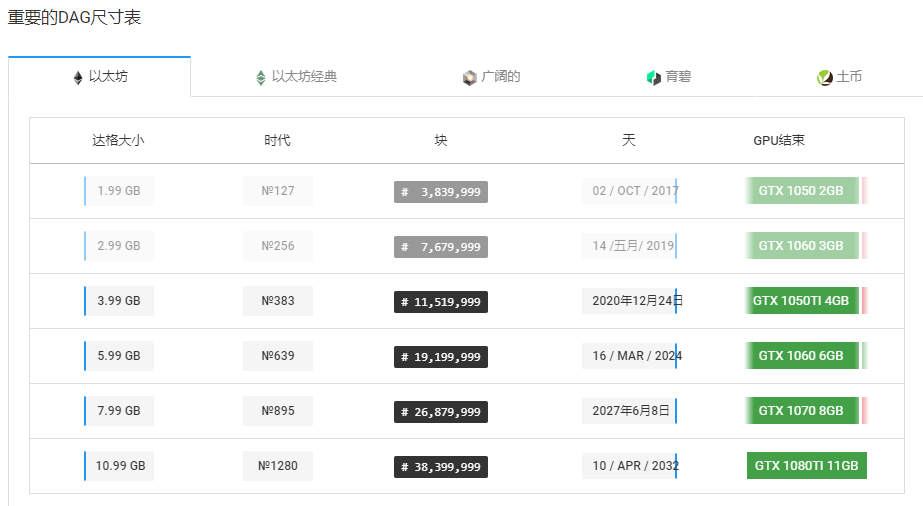The height and width of the screenshot is (506, 923).
Task: Click the 重要的DAG尺寸表 heading
Action: point(74,17)
